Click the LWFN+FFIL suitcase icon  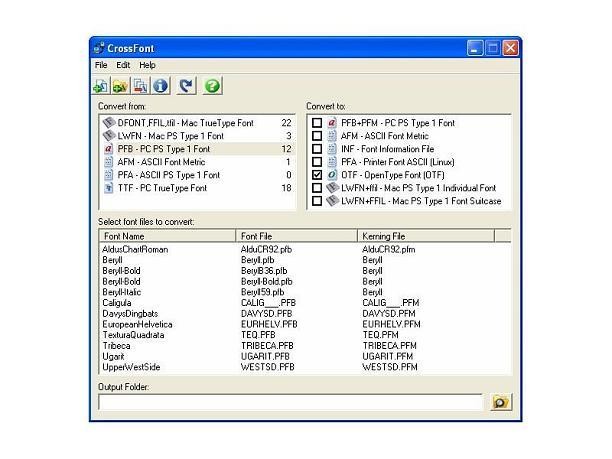click(x=333, y=201)
